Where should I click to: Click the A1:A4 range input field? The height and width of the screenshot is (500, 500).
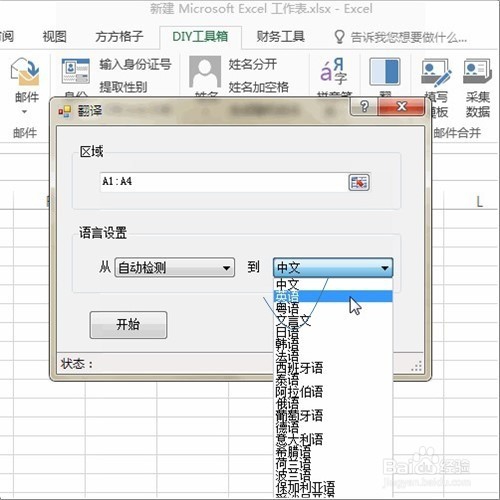(223, 182)
